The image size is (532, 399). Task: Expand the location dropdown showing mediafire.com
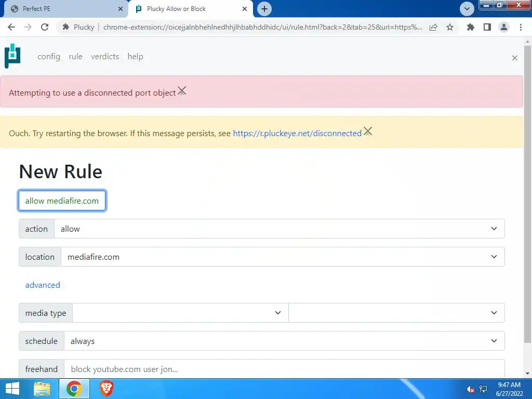pos(283,257)
